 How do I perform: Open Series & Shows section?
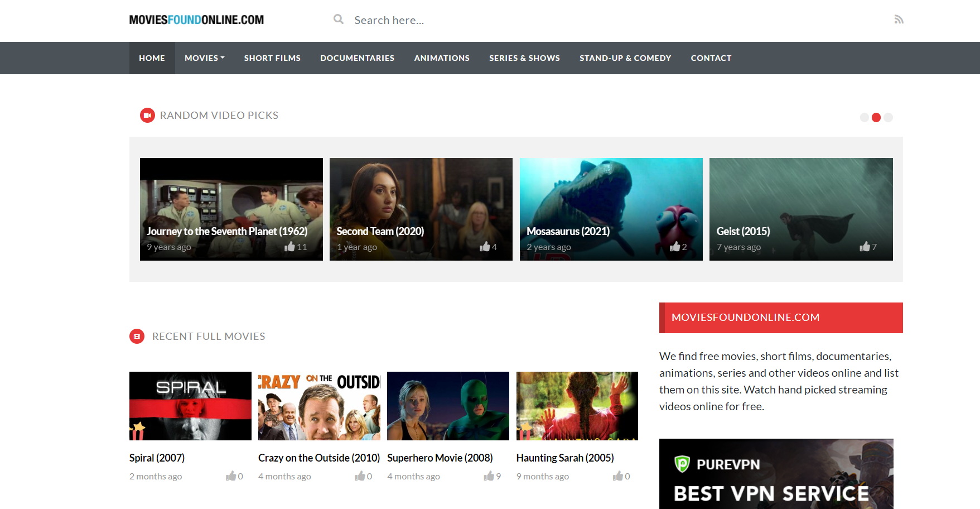[524, 58]
